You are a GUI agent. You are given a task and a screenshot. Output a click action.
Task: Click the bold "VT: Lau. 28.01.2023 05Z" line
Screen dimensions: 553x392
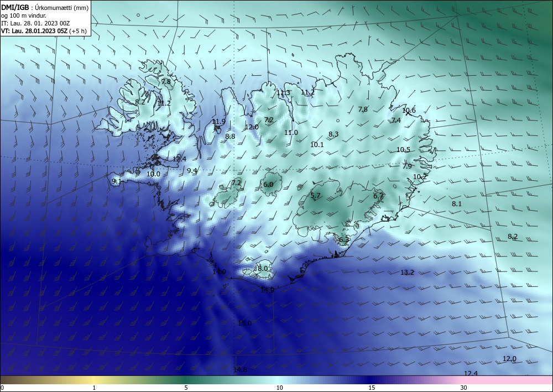pos(34,30)
